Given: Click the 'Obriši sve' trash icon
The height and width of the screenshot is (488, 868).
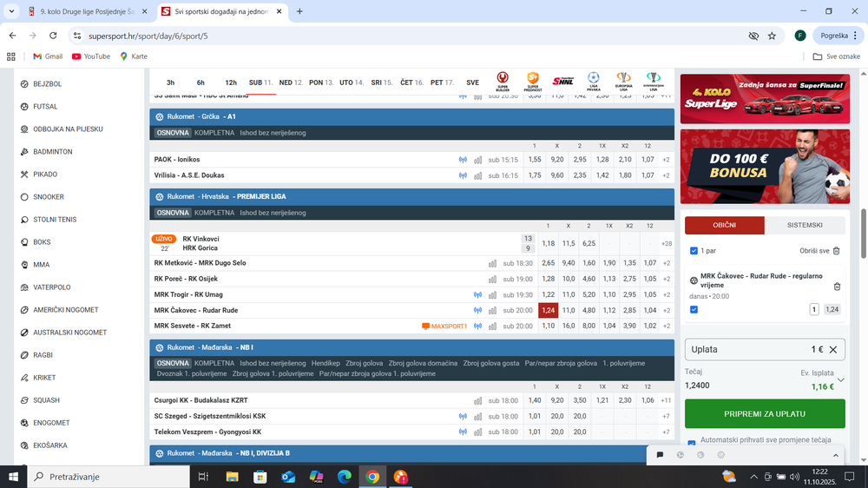Looking at the screenshot, I should 836,251.
